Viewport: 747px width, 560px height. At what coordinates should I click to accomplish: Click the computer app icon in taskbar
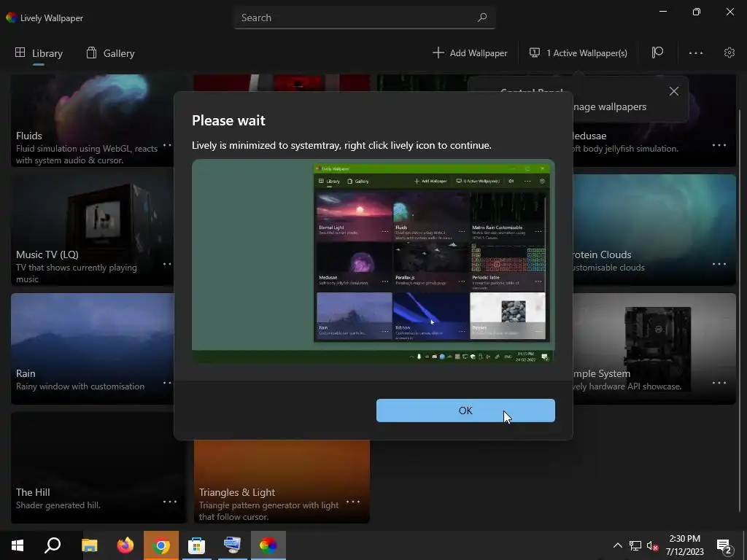(x=233, y=545)
